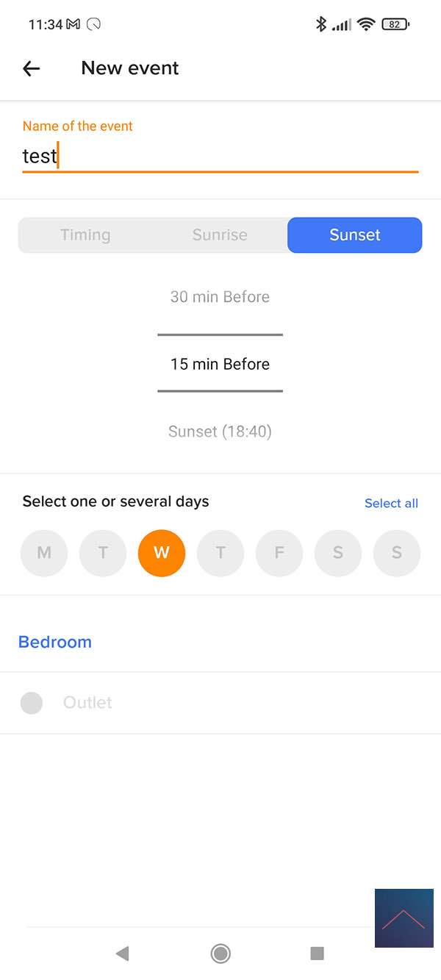
Task: Tap the Bluetooth status bar icon
Action: click(320, 24)
